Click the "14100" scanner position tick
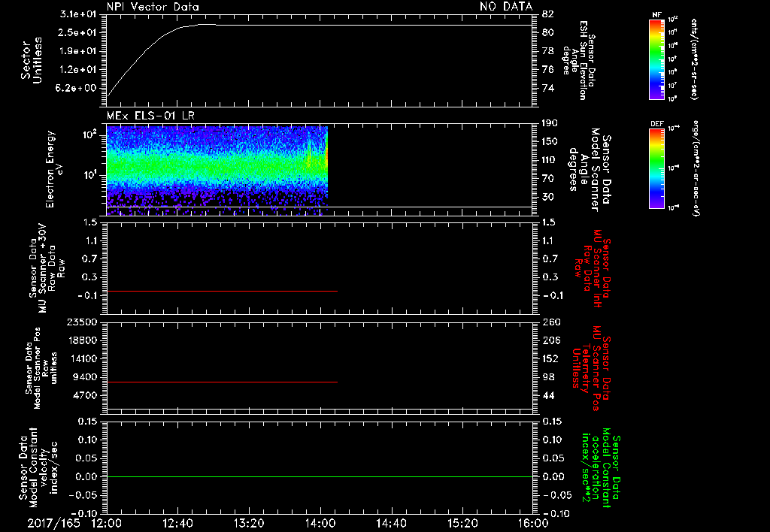 [84, 358]
